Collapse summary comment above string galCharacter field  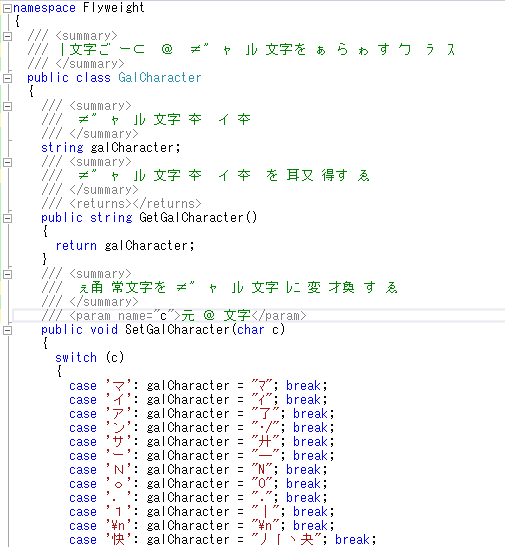click(7, 106)
